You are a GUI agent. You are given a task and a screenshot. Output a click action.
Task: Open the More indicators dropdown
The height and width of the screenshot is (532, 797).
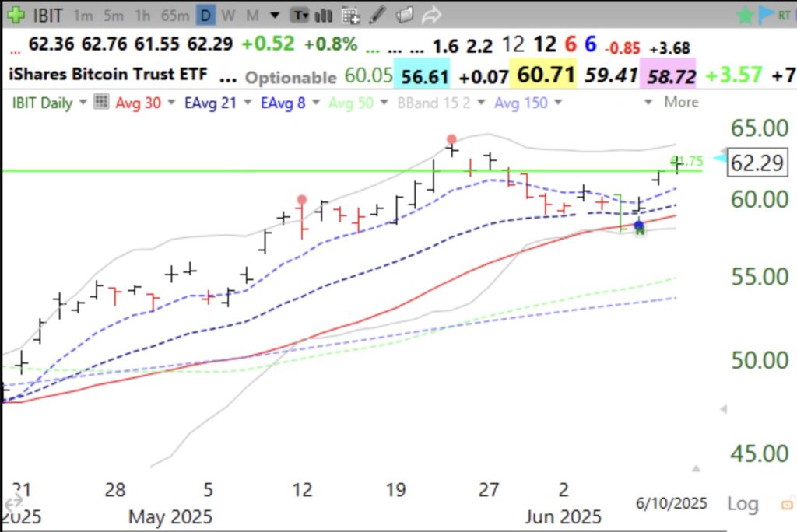click(681, 102)
